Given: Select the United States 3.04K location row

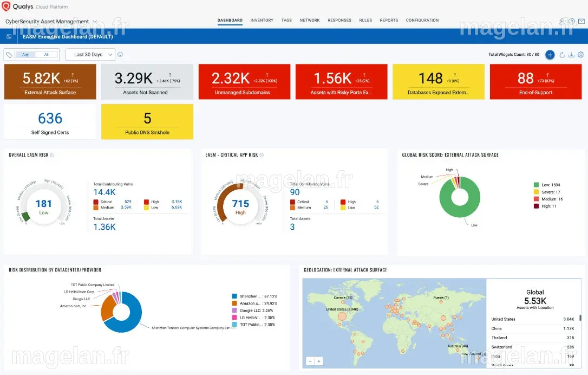Looking at the screenshot, I should coord(532,319).
